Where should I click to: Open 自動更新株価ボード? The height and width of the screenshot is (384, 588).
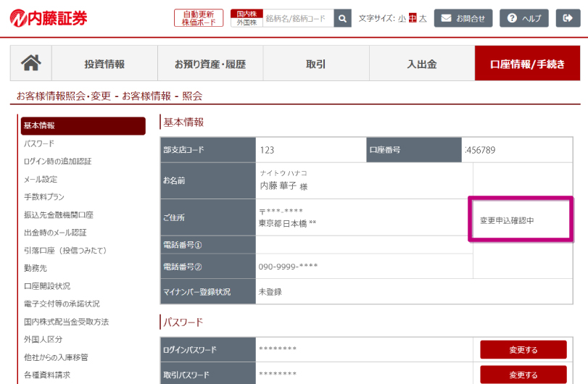click(x=199, y=18)
